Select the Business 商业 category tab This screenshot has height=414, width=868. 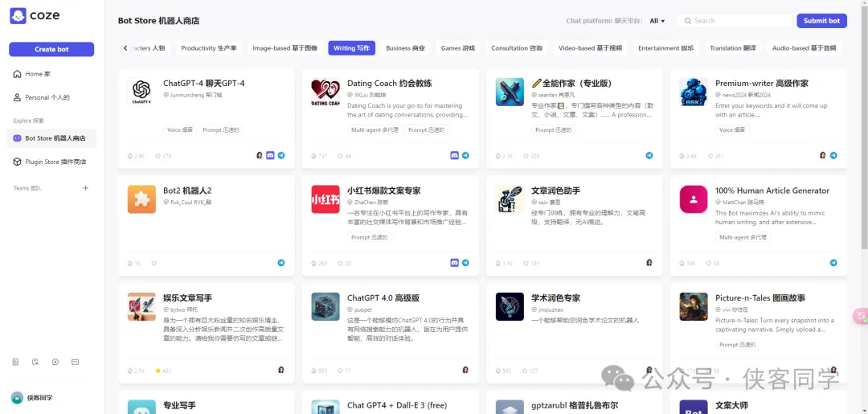click(406, 48)
